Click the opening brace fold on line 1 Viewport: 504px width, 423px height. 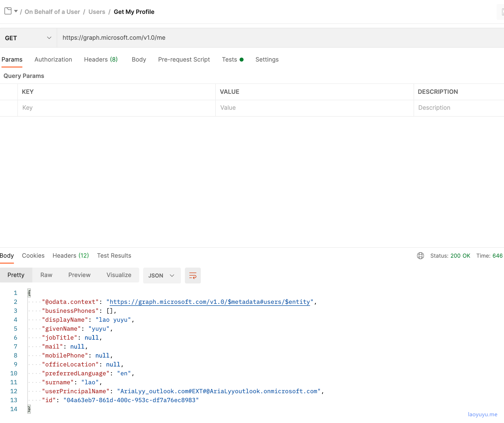tap(29, 293)
